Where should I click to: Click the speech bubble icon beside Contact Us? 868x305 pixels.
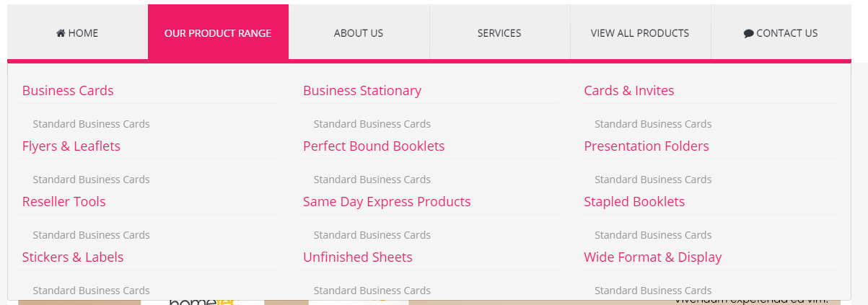click(749, 33)
